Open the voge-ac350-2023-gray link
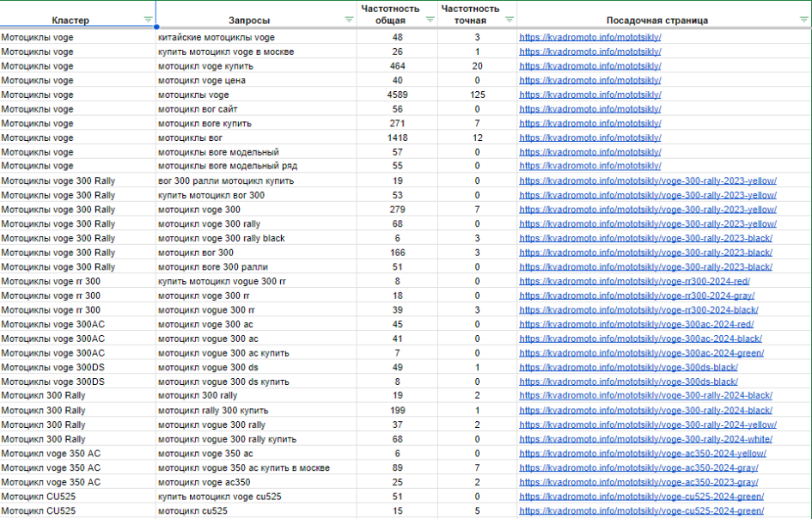 click(x=638, y=482)
